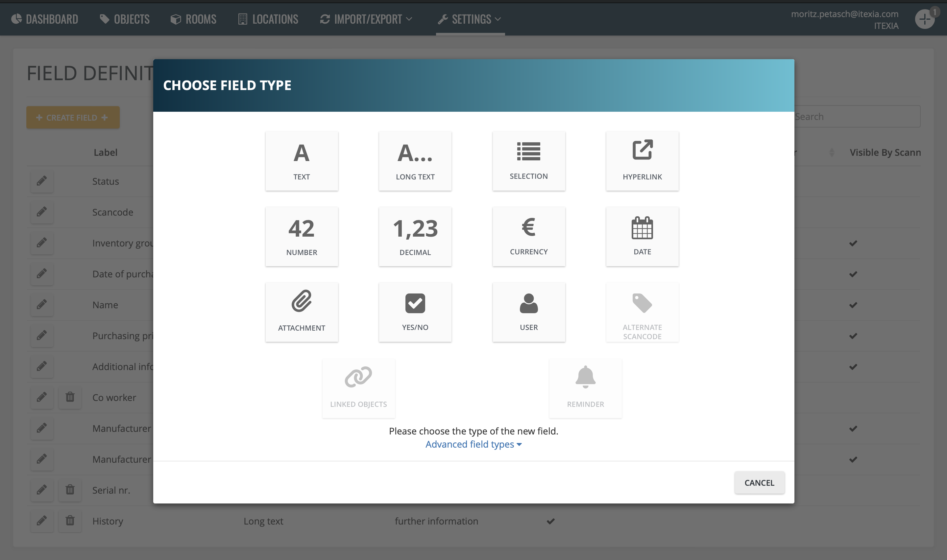
Task: Select the Number 42 field type
Action: [x=302, y=237]
